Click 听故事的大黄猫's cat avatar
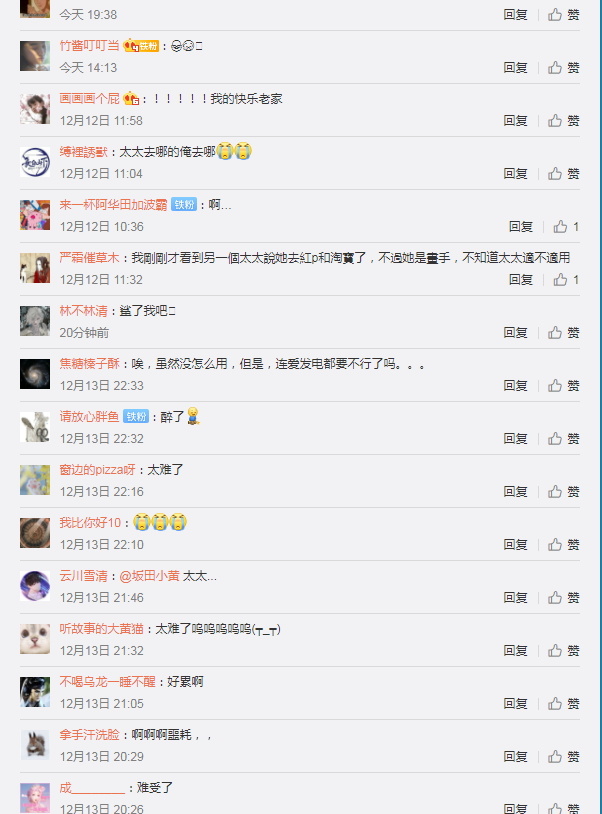This screenshot has height=814, width=602. [x=35, y=639]
